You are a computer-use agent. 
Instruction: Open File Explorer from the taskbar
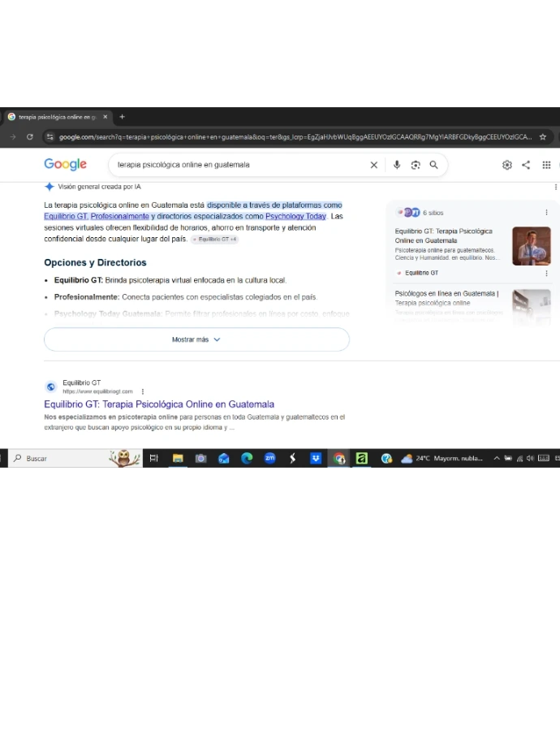click(x=178, y=458)
